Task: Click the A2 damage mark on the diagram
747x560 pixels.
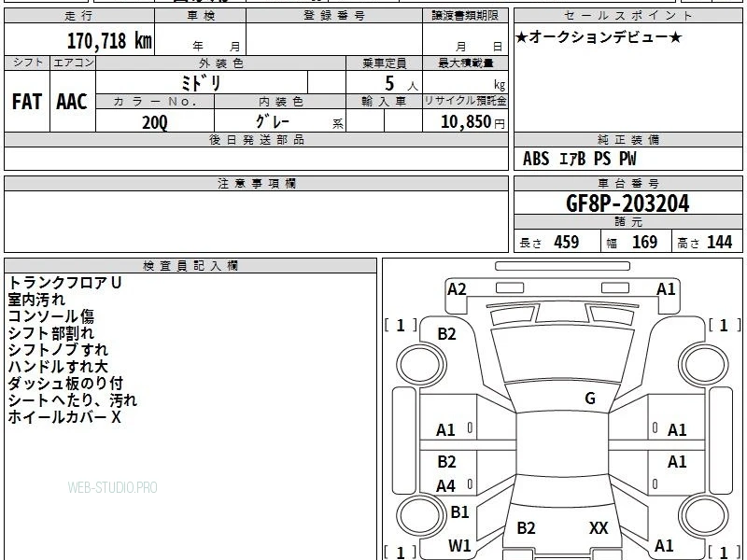Action: tap(457, 289)
